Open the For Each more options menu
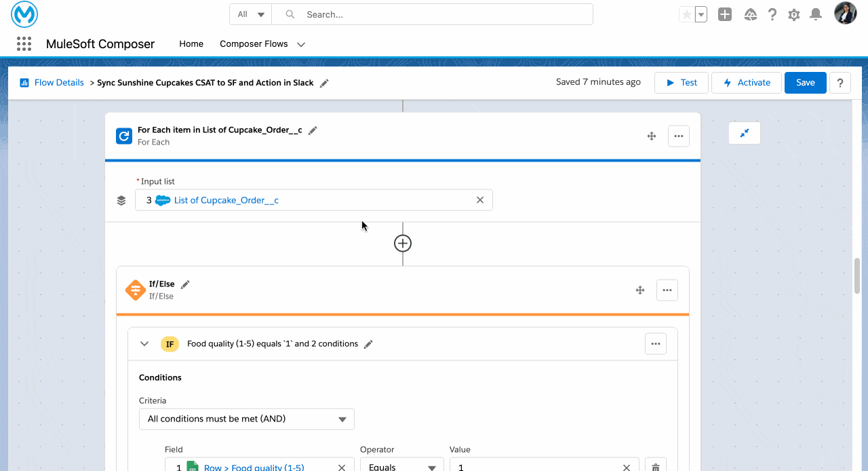Image resolution: width=868 pixels, height=471 pixels. 679,136
